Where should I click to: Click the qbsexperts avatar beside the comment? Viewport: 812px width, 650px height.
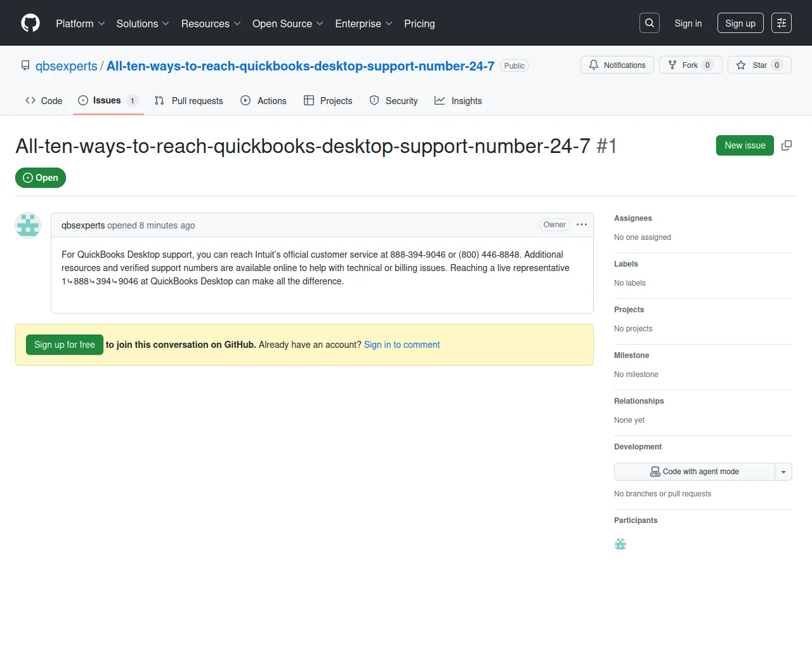28,225
